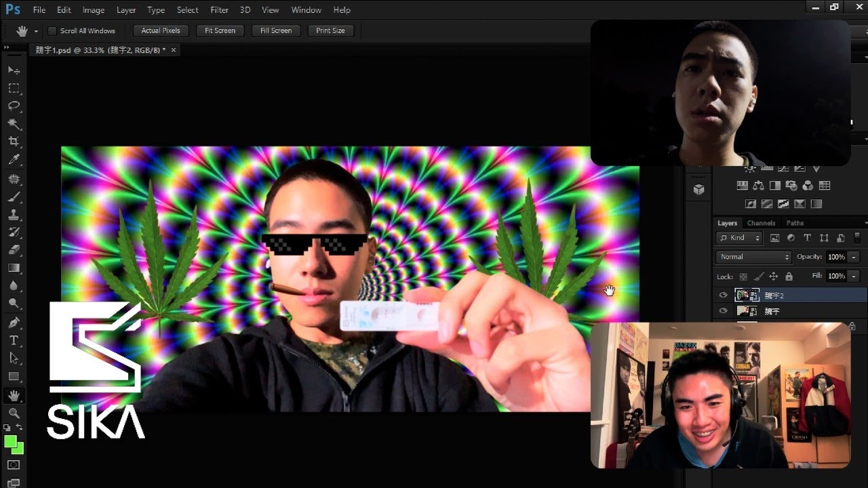Image resolution: width=868 pixels, height=488 pixels.
Task: Select the Lasso tool
Action: tap(14, 106)
